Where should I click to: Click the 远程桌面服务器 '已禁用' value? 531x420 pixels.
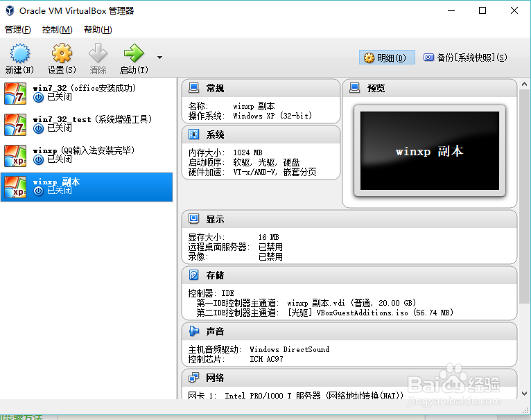(x=270, y=247)
